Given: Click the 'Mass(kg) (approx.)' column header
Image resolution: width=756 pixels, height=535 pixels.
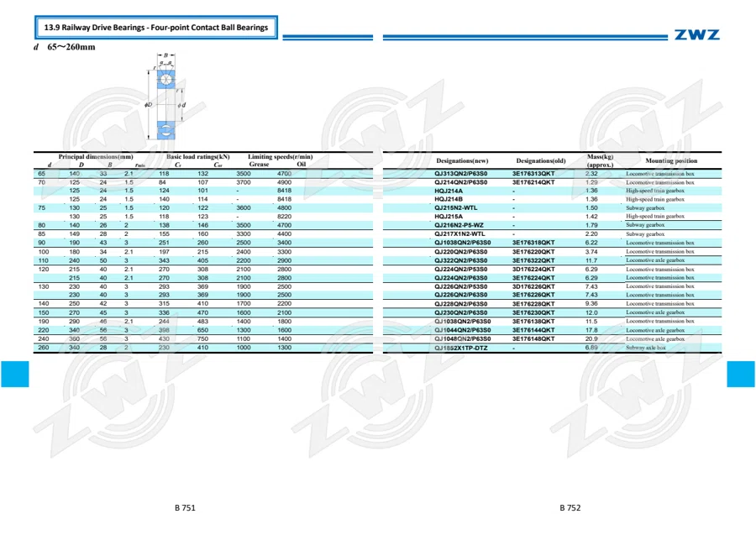Looking at the screenshot, I should pos(600,160).
